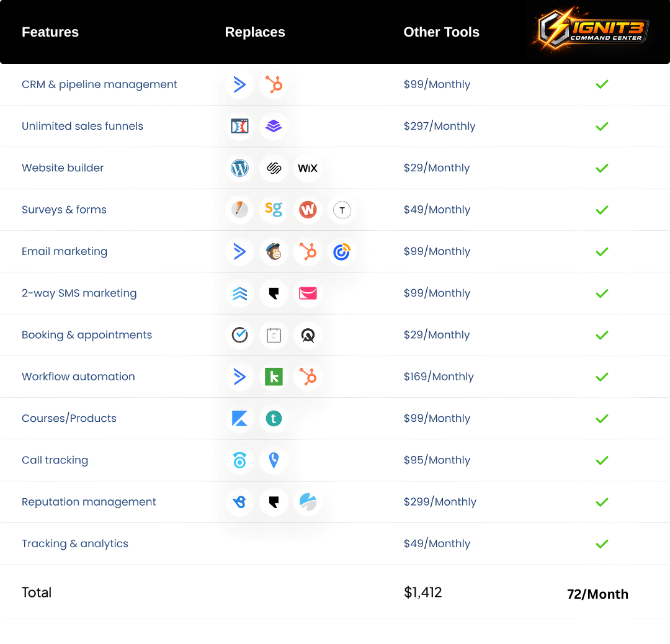Click the HubSpot icon in Email marketing row
This screenshot has height=644, width=670.
(308, 252)
